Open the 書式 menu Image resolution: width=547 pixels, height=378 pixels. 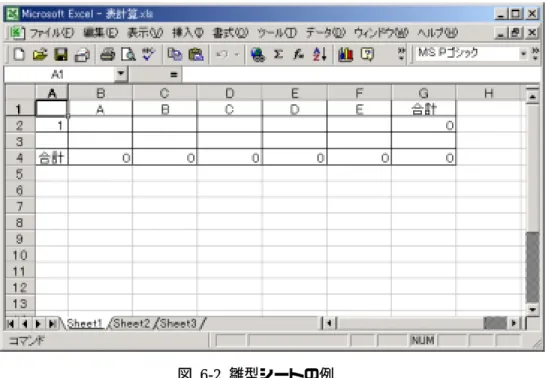tap(230, 33)
